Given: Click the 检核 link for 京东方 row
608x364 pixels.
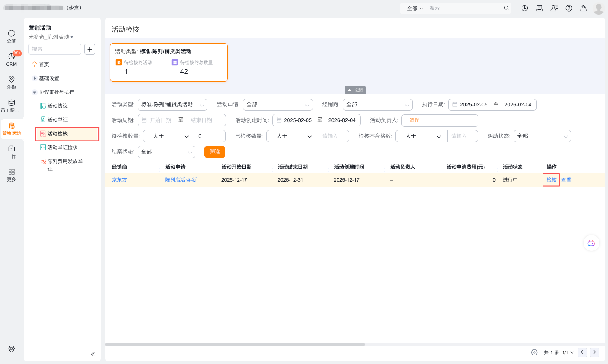Looking at the screenshot, I should (551, 180).
